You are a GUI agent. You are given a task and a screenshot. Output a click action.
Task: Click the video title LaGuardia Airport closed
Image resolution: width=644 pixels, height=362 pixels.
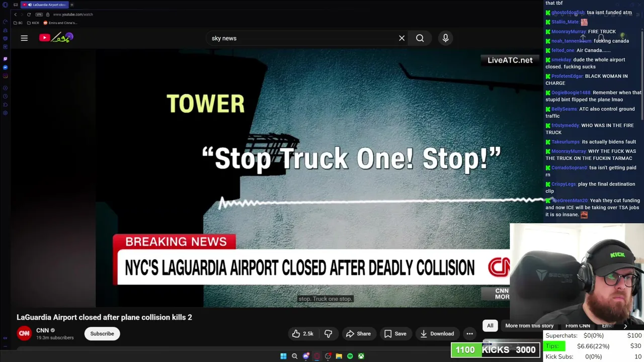[104, 317]
